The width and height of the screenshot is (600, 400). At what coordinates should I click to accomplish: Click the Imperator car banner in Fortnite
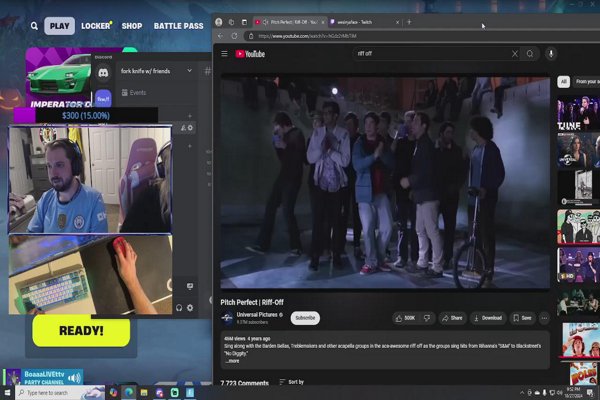tap(59, 78)
